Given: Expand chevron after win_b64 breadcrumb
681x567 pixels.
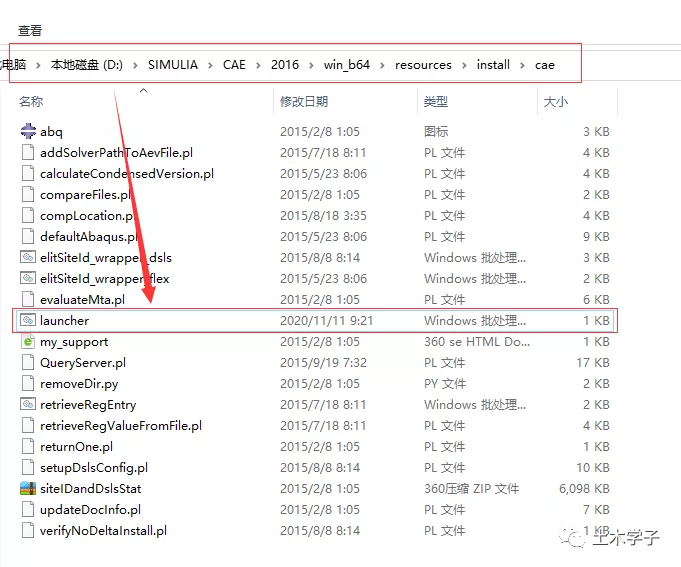Looking at the screenshot, I should point(382,65).
